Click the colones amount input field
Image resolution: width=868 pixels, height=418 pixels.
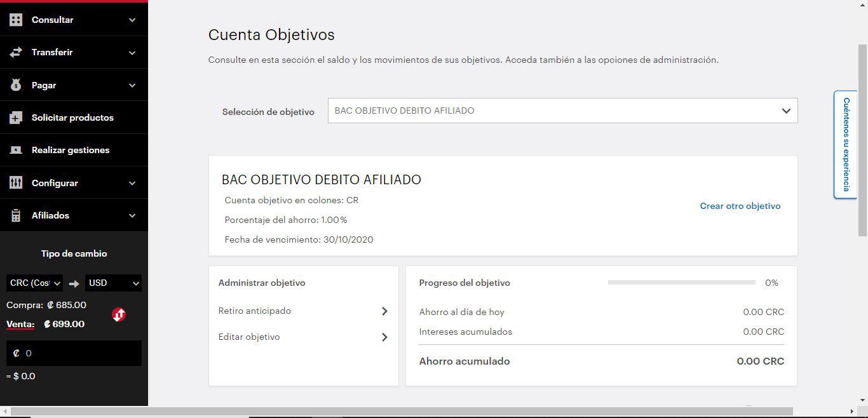(74, 353)
